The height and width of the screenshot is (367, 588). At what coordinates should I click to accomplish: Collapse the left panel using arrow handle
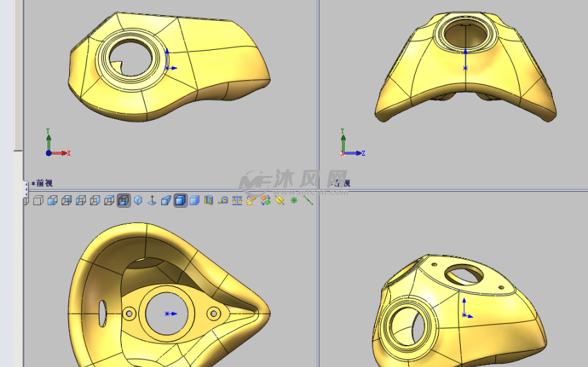coord(26,188)
